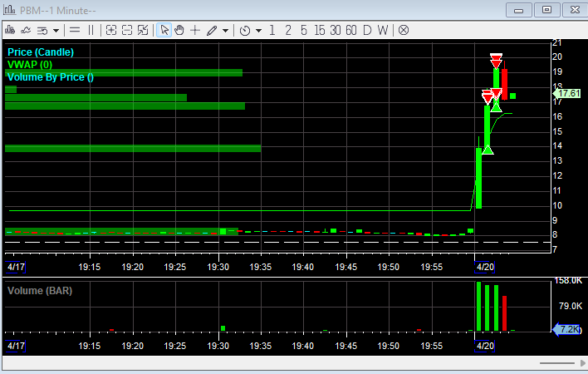Click the tall red candle near 19

click(505, 83)
